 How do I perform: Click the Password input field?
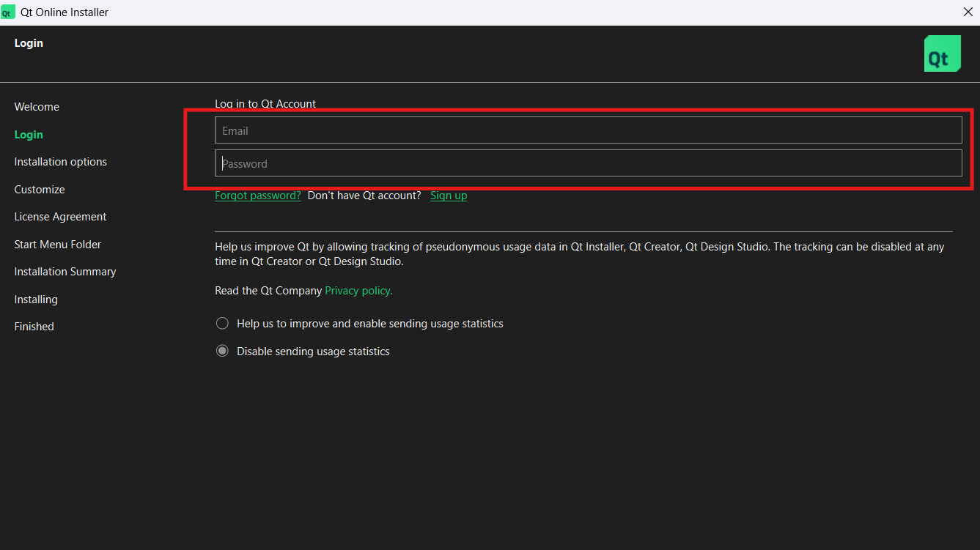[588, 163]
